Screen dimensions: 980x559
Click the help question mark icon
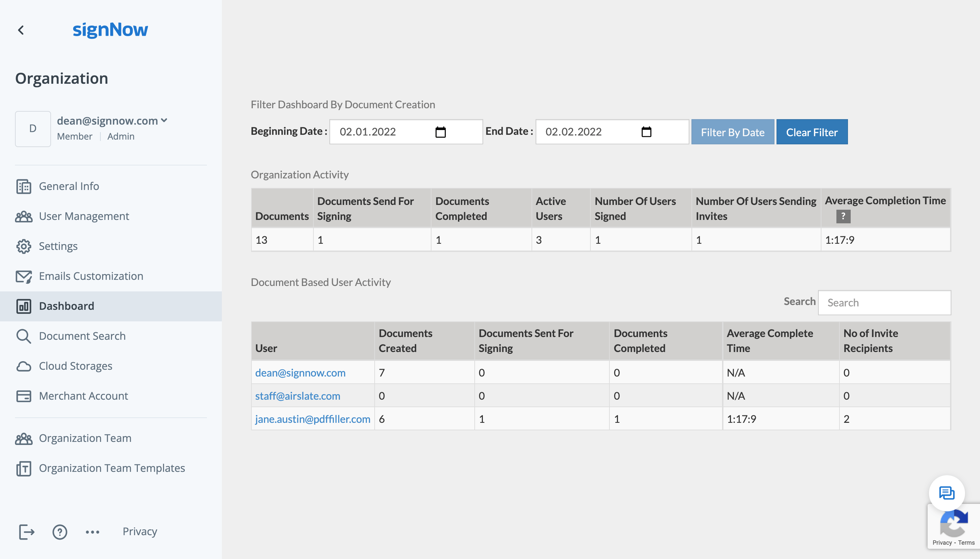point(60,532)
